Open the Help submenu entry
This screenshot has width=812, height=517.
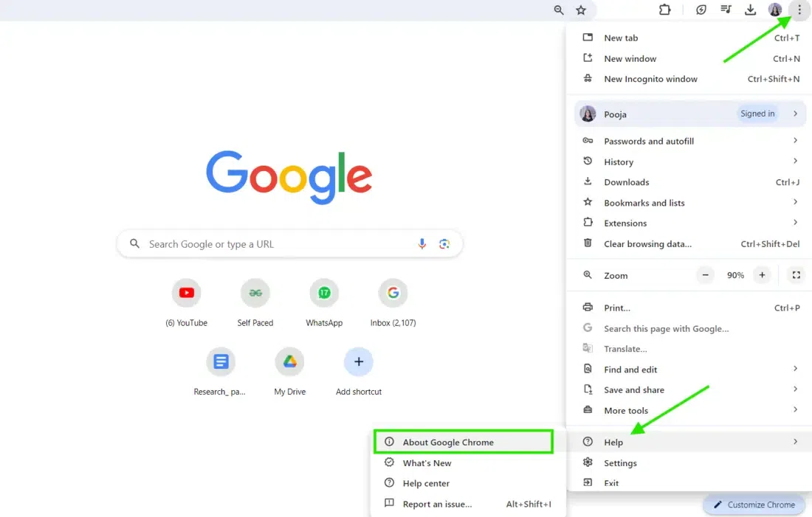(x=691, y=442)
